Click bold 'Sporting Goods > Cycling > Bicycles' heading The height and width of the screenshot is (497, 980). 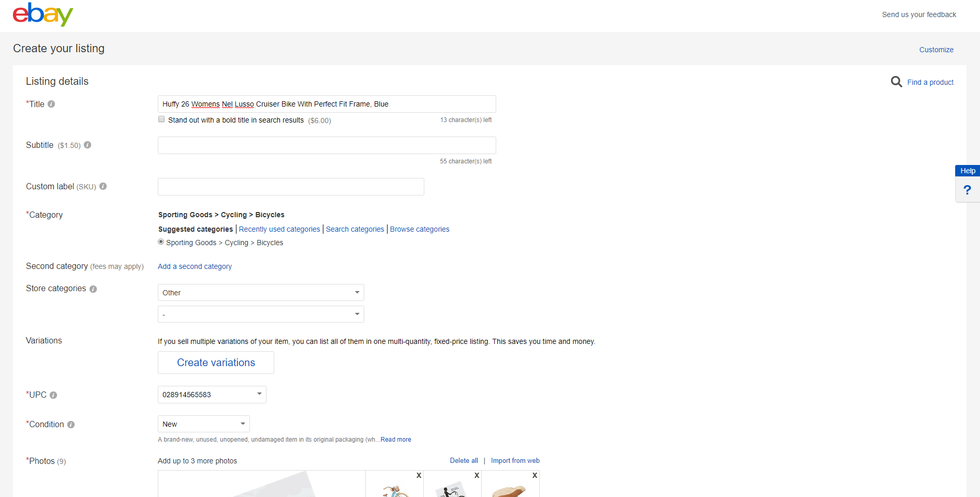[221, 215]
